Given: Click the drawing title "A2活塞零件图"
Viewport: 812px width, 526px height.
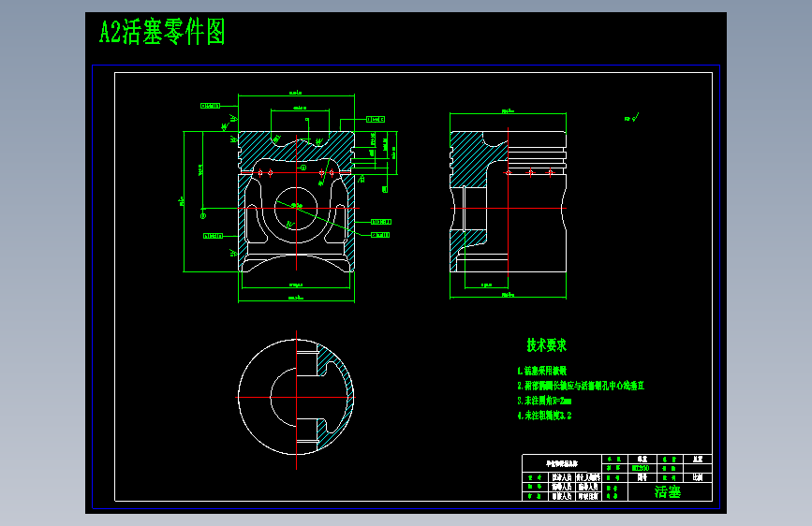Looking at the screenshot, I should (162, 32).
